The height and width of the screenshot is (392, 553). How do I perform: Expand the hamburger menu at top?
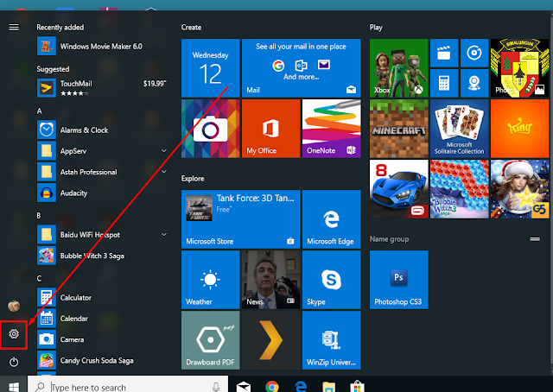14,27
